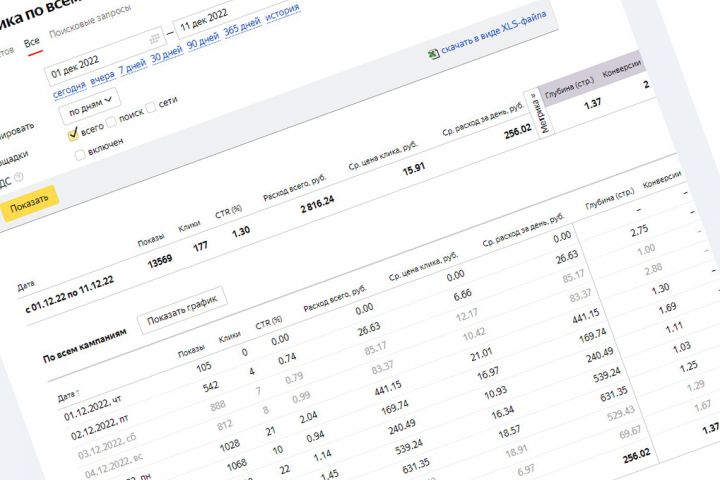Collapse the «Метрика» column expander
Viewport: 720px width, 480px height.
(x=539, y=113)
